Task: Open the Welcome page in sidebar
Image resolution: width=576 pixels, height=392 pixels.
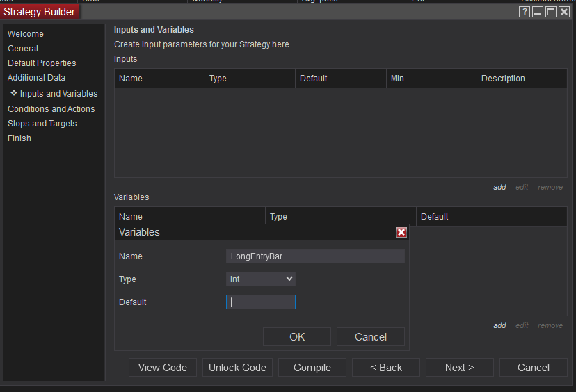Action: [x=26, y=34]
